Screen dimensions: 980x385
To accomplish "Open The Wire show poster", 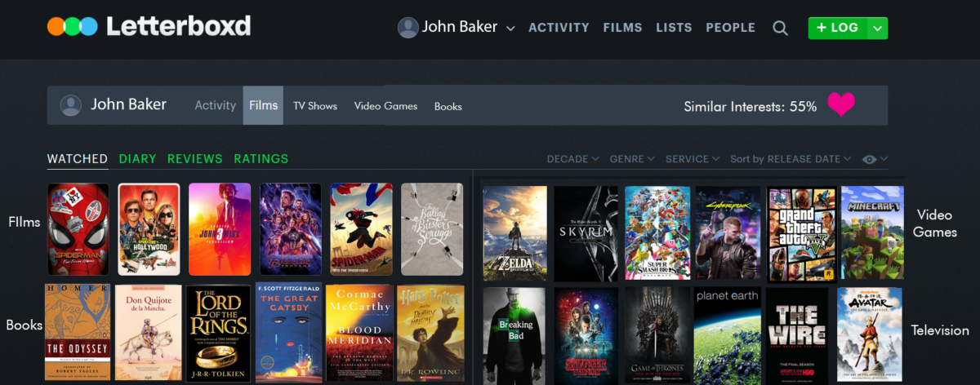I will click(x=798, y=335).
